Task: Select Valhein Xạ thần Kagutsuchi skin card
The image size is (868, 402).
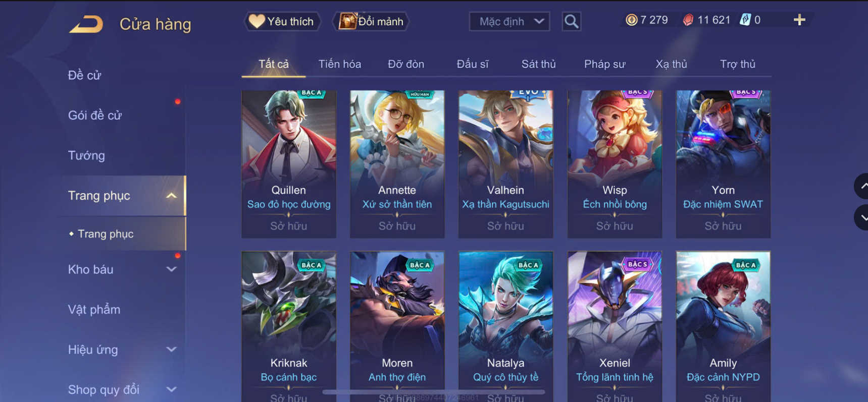Action: click(x=505, y=164)
